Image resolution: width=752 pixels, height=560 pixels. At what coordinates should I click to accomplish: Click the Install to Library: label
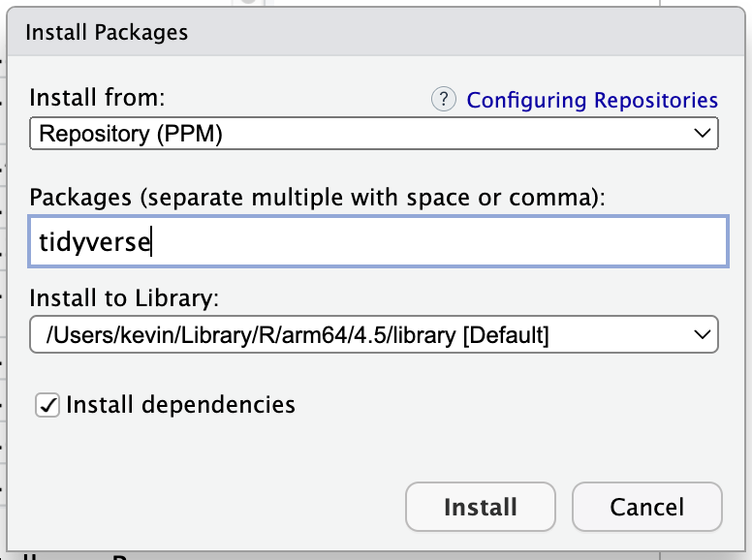pyautogui.click(x=124, y=298)
